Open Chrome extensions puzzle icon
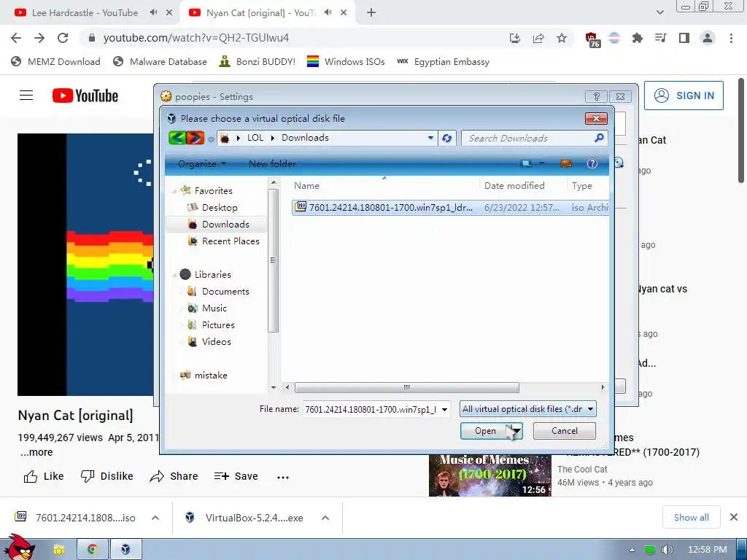The width and height of the screenshot is (747, 560). 638,38
